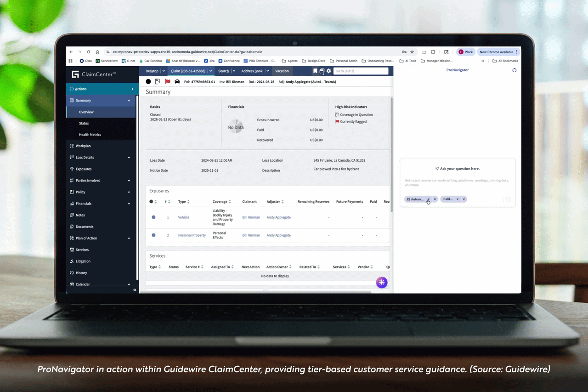Click the bookmark icon in the top bar
Viewport: 588px width, 392px height.
pos(315,71)
